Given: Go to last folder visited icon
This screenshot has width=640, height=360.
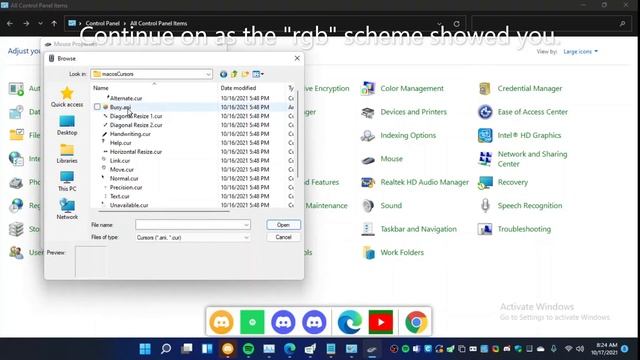Looking at the screenshot, I should [223, 74].
